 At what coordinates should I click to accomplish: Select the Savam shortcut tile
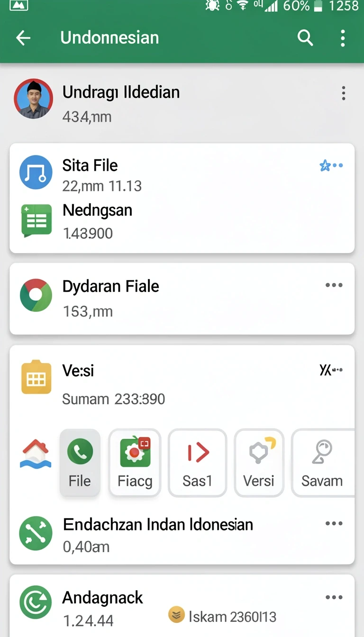323,463
